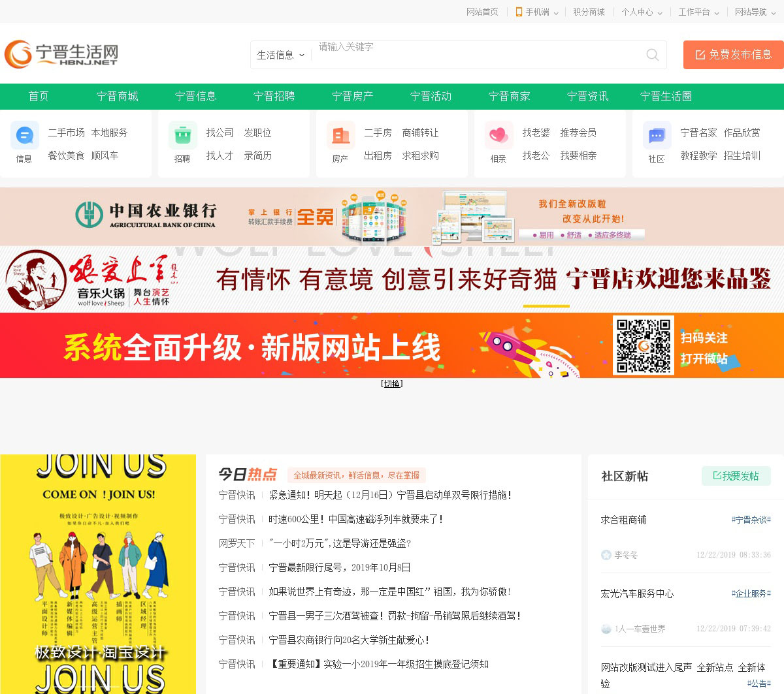784x694 pixels.
Task: Open 找公司 link
Action: point(220,133)
